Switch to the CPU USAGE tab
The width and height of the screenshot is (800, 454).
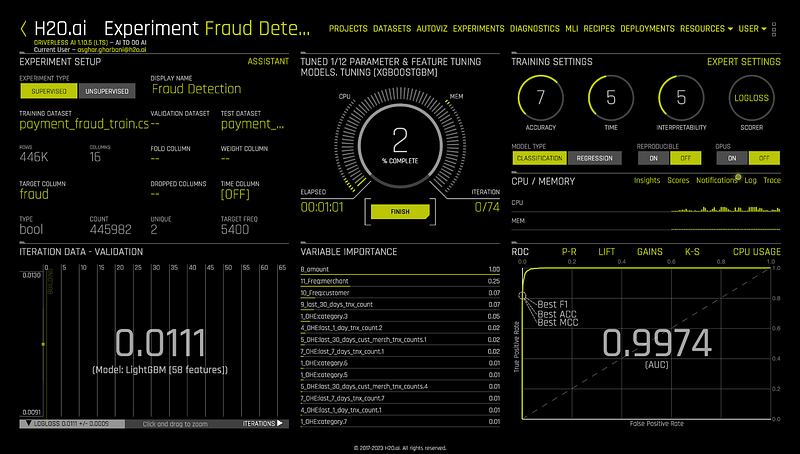[757, 251]
